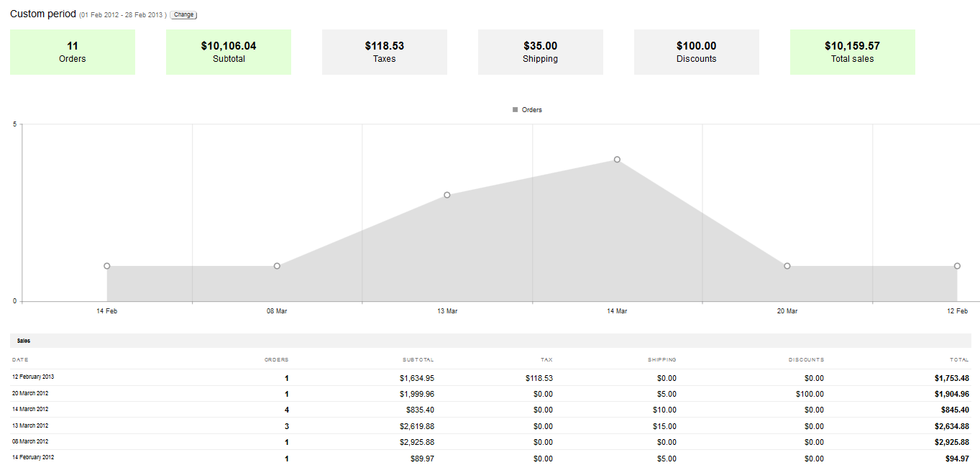Select the $100.00 Discounts summary card
Image resolution: width=980 pixels, height=465 pixels.
697,52
